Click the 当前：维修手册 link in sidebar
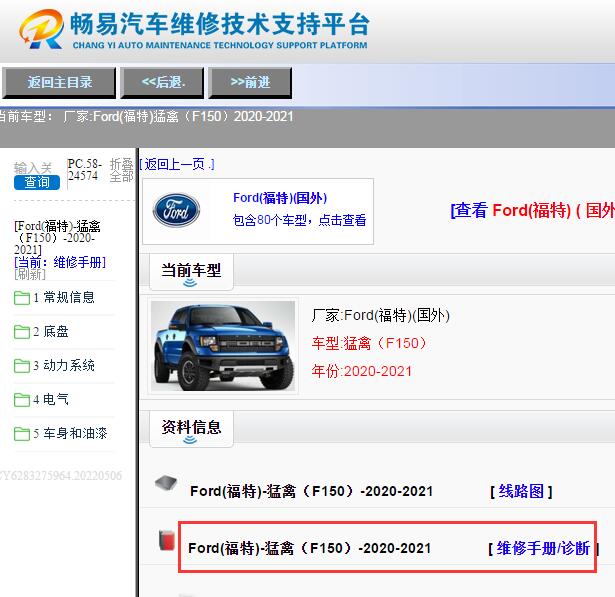Screen dimensions: 615x597 pos(60,262)
